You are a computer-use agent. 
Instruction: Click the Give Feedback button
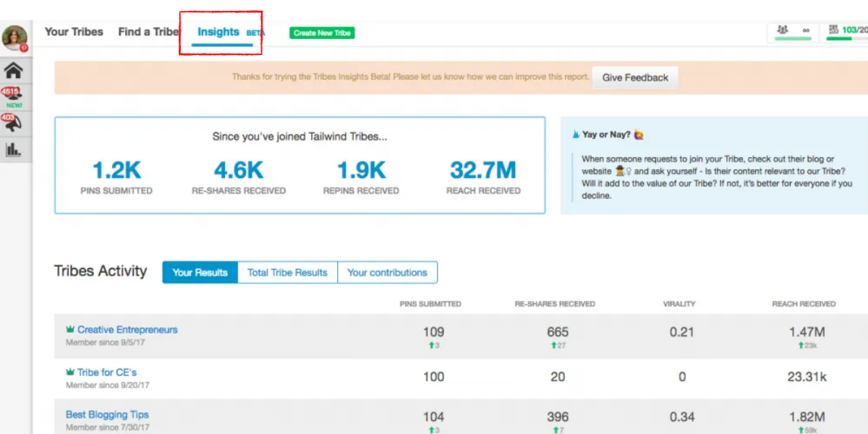tap(635, 77)
